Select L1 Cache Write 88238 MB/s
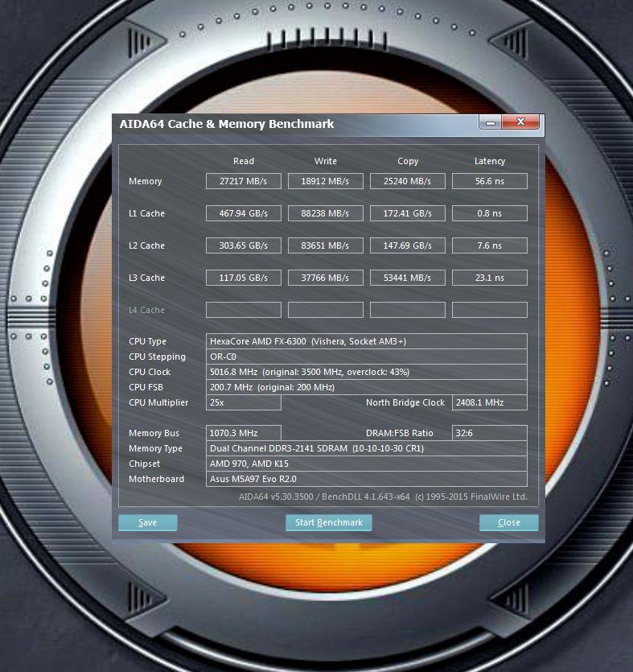 pyautogui.click(x=326, y=213)
